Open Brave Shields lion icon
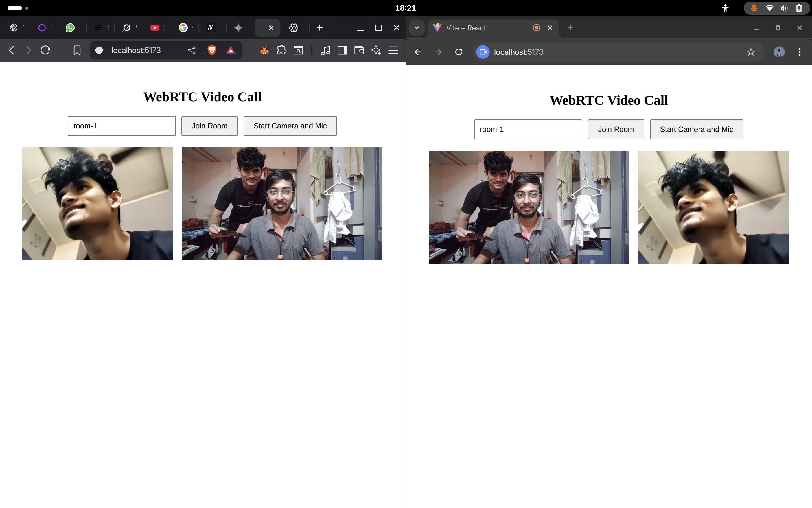 pyautogui.click(x=212, y=51)
